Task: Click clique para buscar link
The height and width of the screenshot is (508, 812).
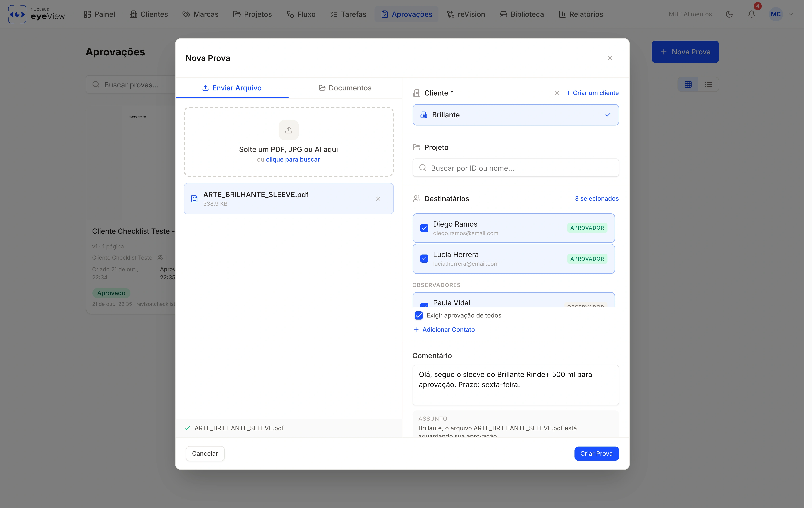Action: 293,159
